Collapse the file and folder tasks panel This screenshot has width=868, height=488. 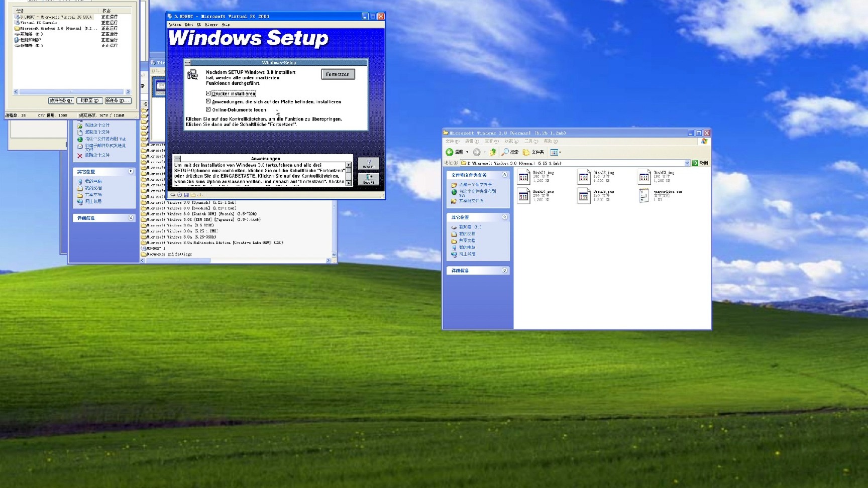coord(504,175)
